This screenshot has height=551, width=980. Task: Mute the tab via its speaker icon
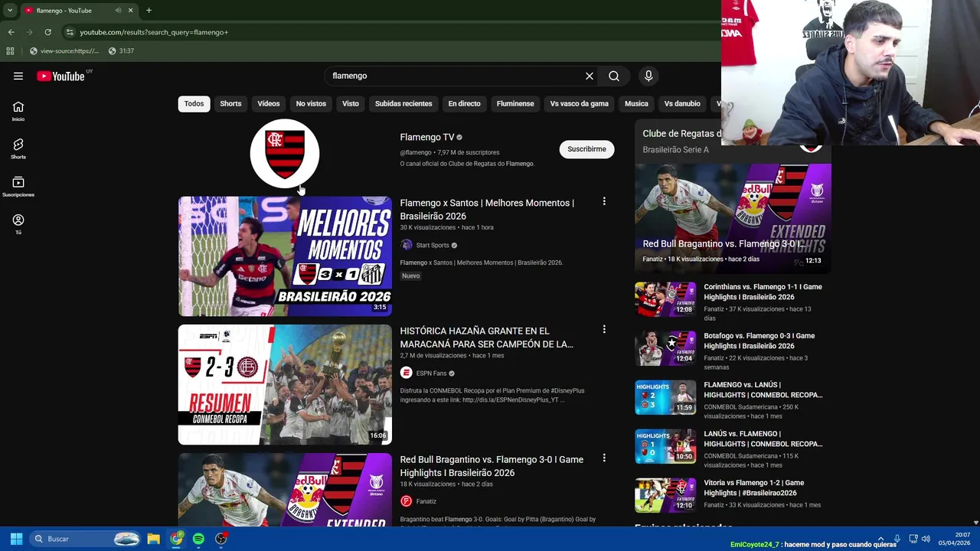[x=118, y=11]
